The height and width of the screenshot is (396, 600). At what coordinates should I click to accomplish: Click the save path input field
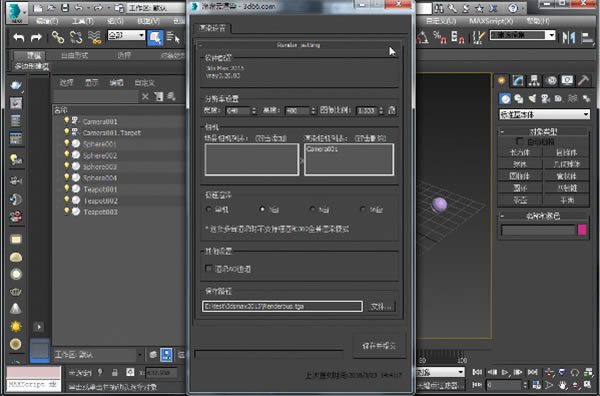tap(282, 306)
